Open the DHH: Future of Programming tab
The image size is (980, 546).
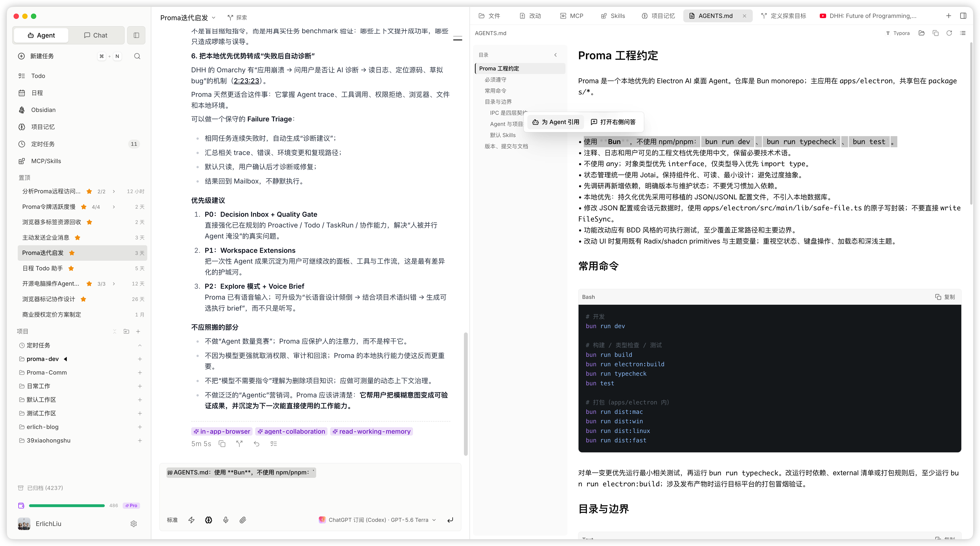point(868,16)
